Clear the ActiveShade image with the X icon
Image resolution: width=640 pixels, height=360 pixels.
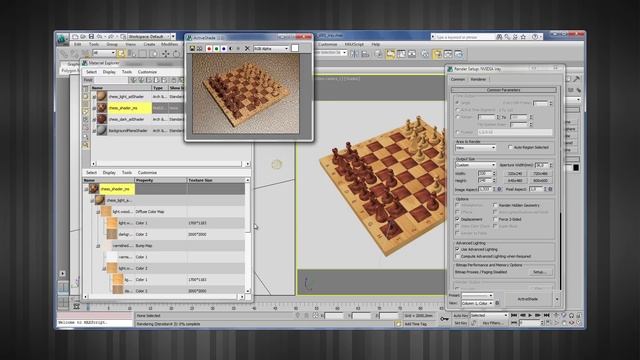pyautogui.click(x=247, y=49)
